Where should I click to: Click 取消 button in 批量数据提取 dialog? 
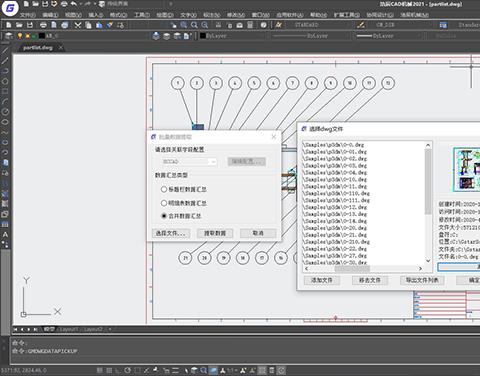point(258,233)
